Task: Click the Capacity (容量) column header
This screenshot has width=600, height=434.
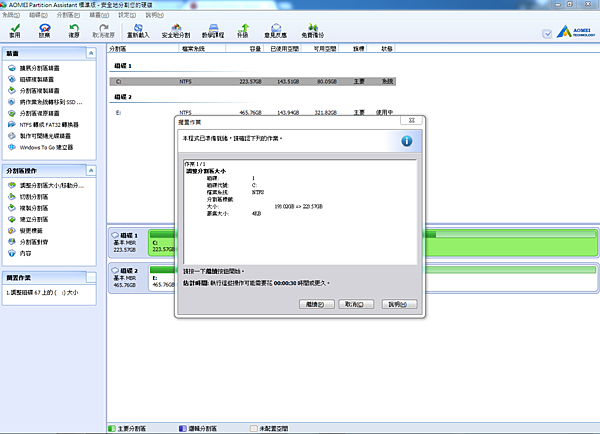Action: (244, 49)
